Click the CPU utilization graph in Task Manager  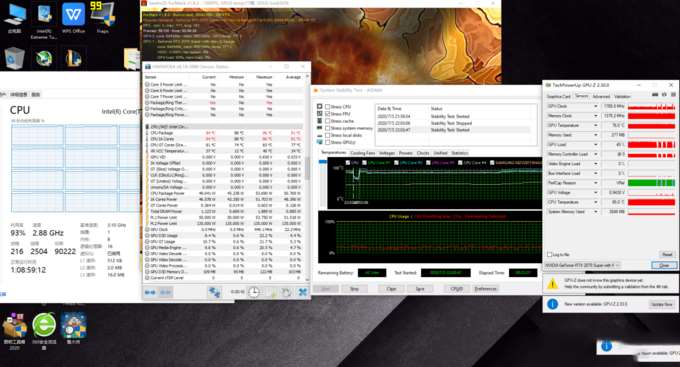click(75, 168)
